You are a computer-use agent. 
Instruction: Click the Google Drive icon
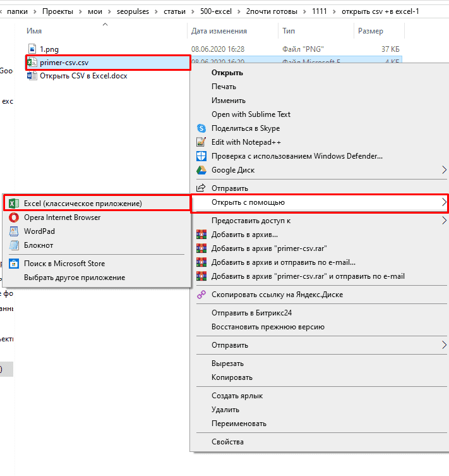coord(201,170)
